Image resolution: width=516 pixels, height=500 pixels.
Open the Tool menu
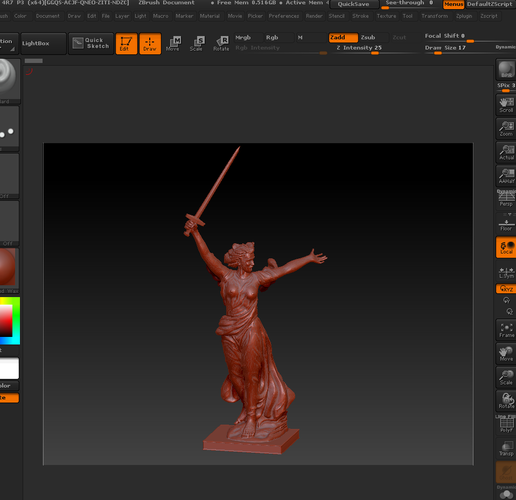click(x=407, y=16)
